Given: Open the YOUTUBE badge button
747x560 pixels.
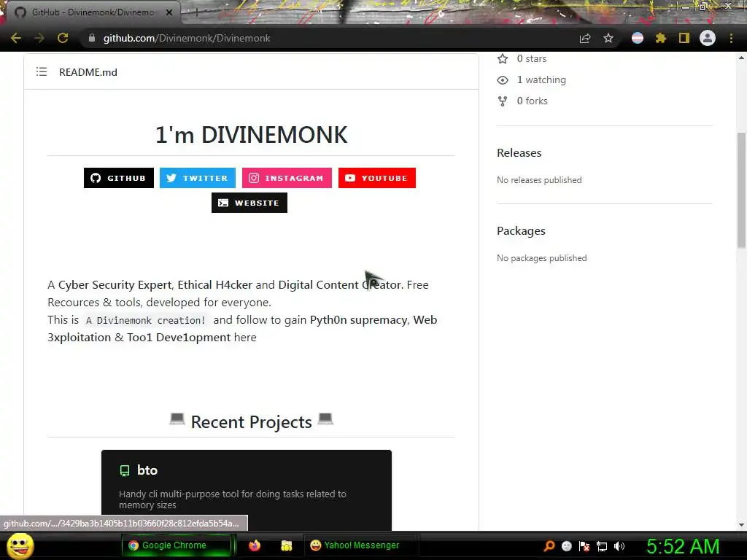Looking at the screenshot, I should (x=377, y=178).
